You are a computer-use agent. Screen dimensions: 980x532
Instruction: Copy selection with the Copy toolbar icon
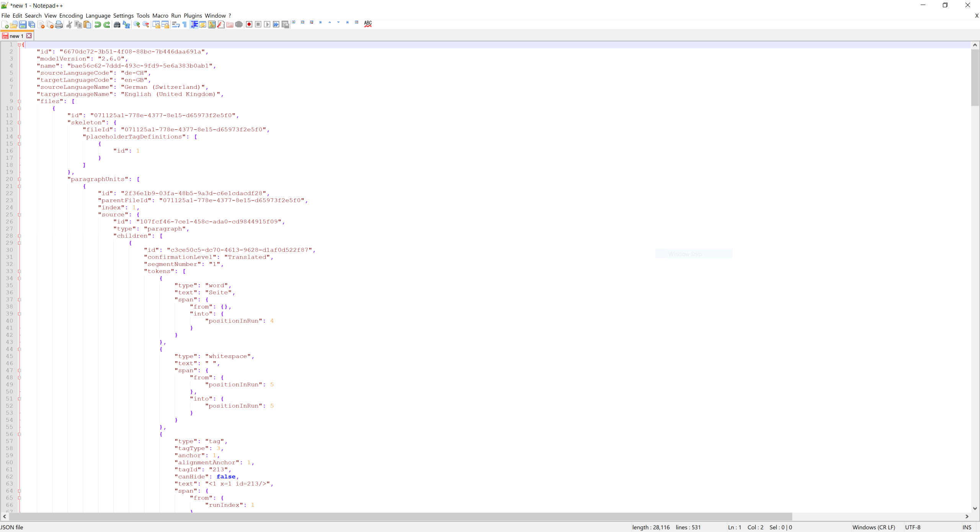[78, 24]
